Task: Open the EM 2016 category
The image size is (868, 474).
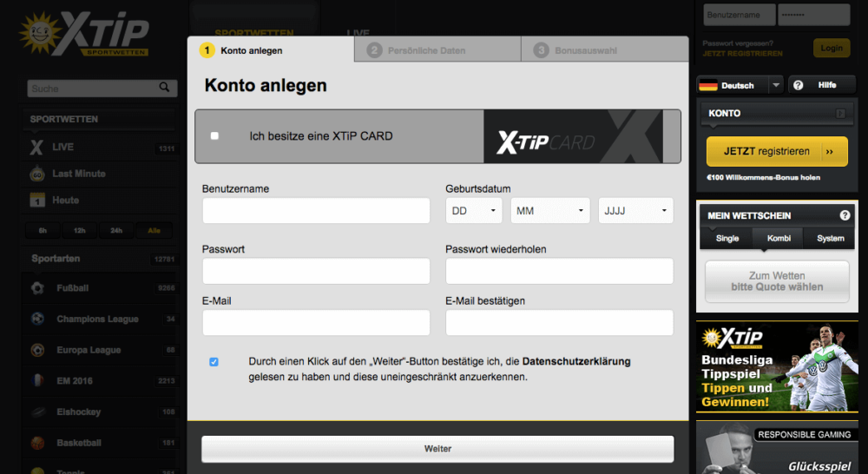Action: pos(102,381)
